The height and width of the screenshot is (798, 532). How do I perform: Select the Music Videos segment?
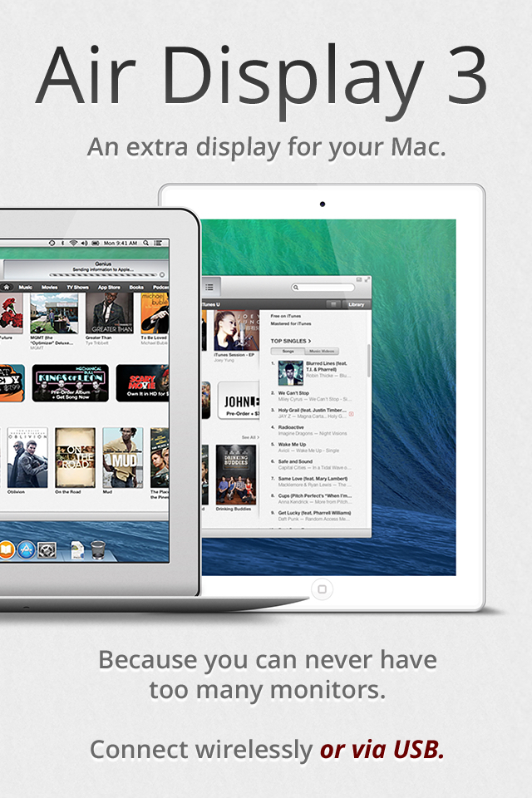(x=322, y=351)
